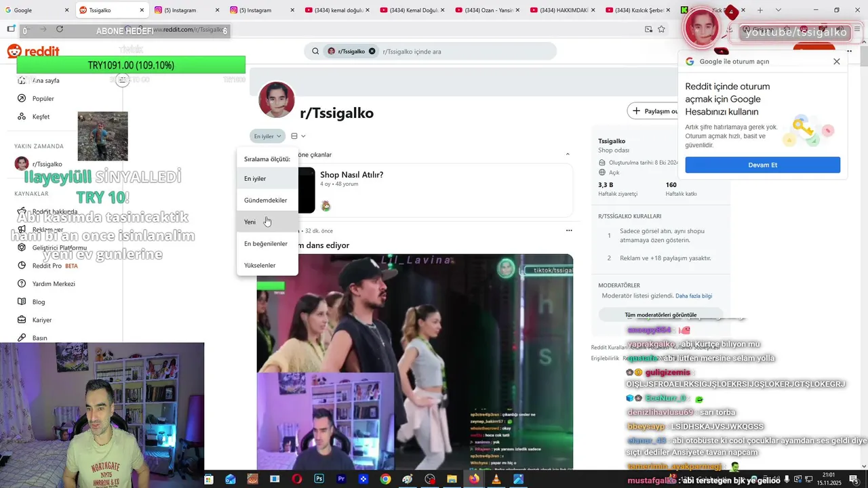Image resolution: width=868 pixels, height=488 pixels.
Task: Click the Shop Nasıl Atılır? post award icon
Action: point(326,205)
